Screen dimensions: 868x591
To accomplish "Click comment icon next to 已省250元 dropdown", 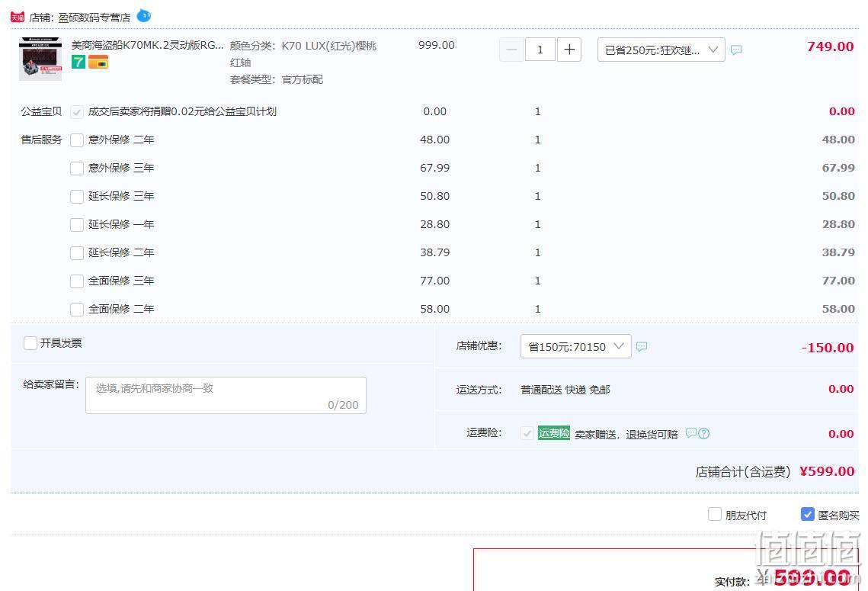I will click(736, 50).
